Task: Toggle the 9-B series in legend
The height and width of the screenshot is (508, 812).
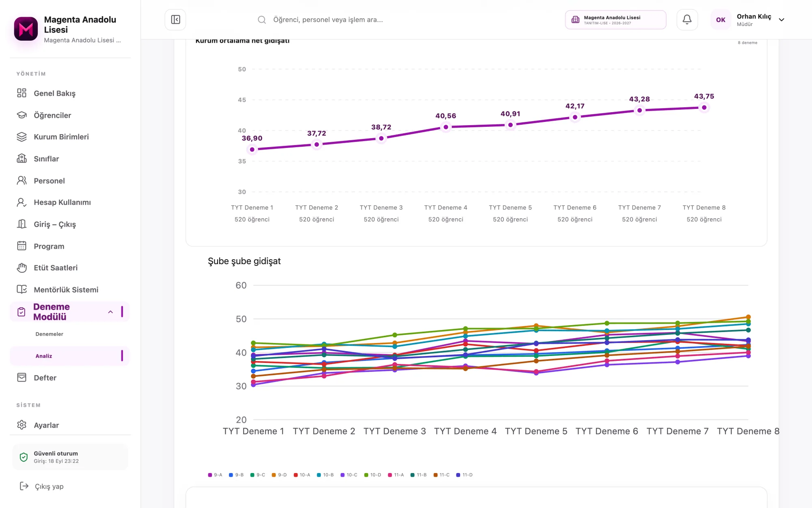Action: coord(236,475)
